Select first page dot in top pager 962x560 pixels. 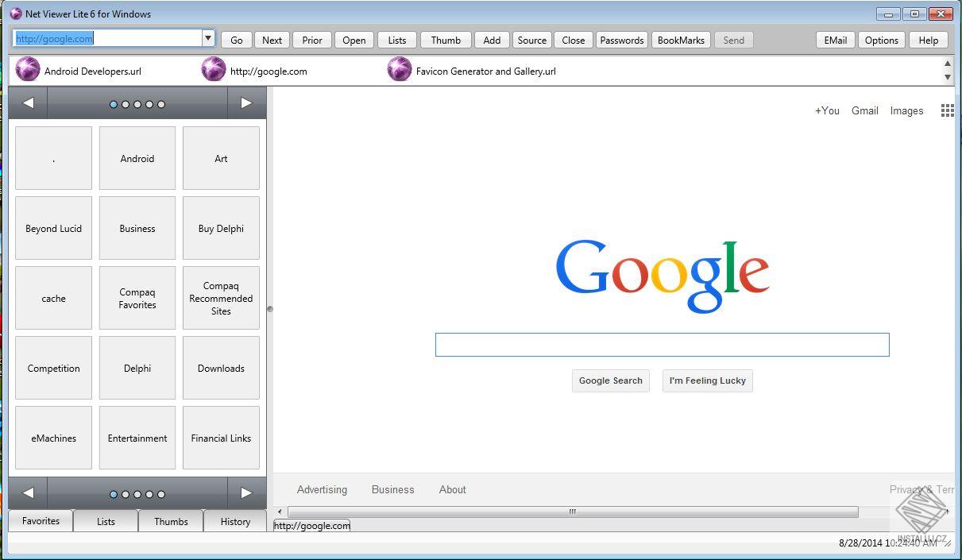coord(114,104)
